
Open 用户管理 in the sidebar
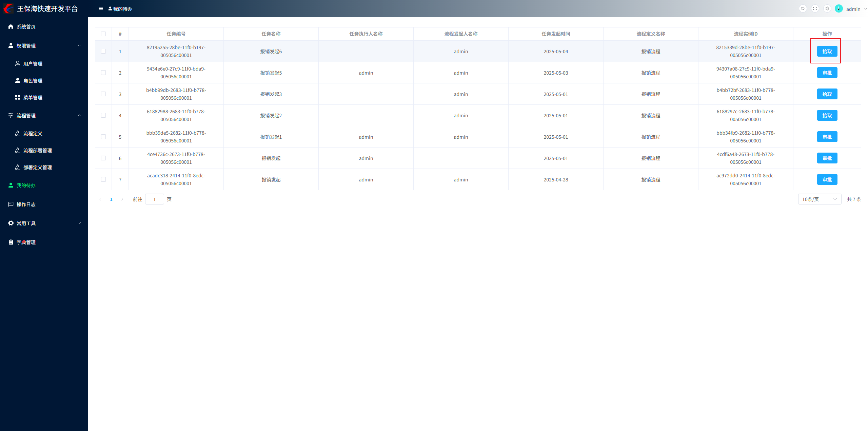[33, 64]
